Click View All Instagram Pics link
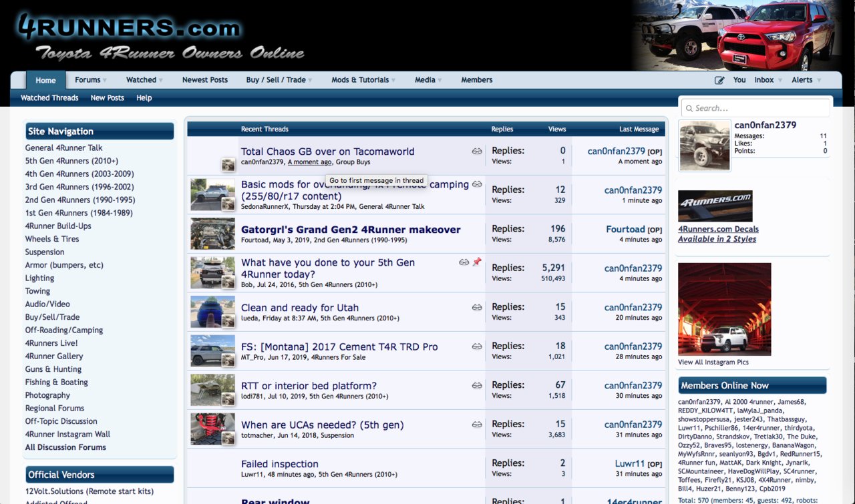Viewport: 855px width, 504px height. [713, 362]
